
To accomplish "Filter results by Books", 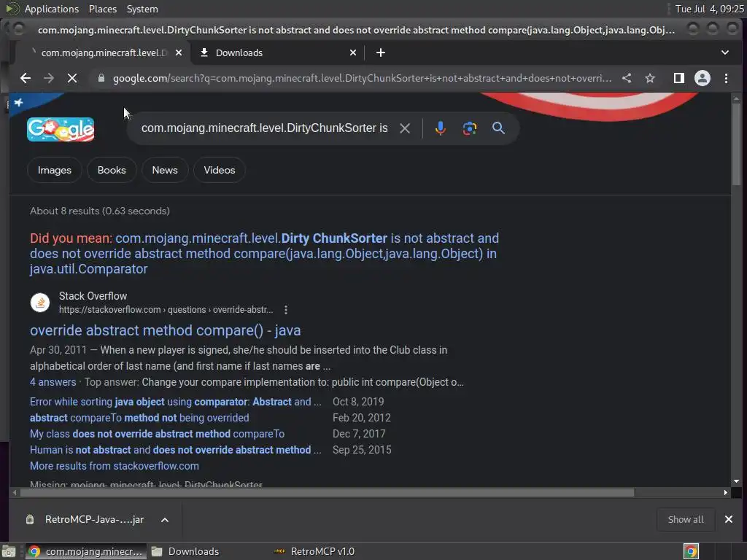I will tap(112, 170).
